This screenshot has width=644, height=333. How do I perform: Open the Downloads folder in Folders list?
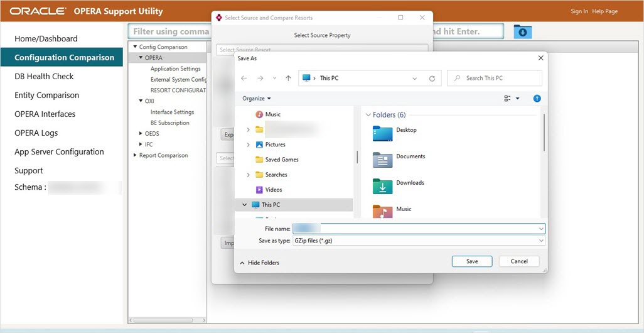tap(398, 186)
